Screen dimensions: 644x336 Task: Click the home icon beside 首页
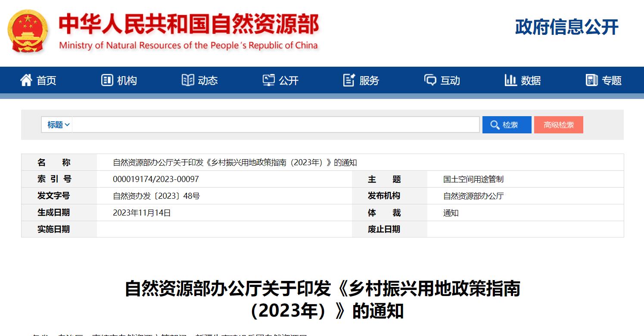point(26,80)
